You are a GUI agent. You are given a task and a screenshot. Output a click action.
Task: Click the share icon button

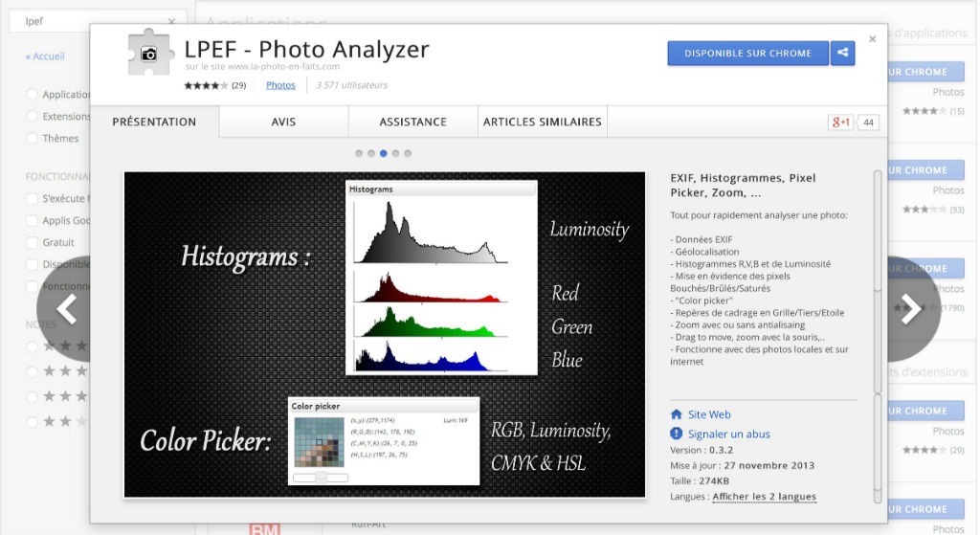click(x=842, y=54)
